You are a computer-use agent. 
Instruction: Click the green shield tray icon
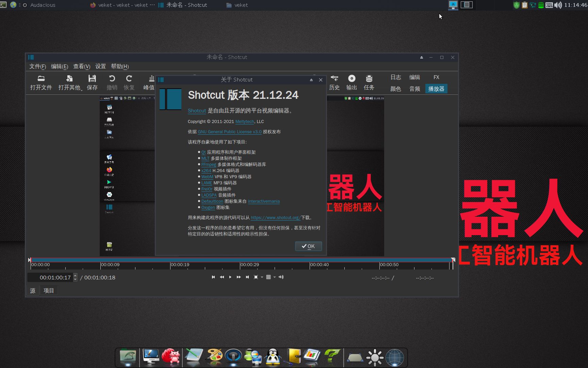point(516,5)
